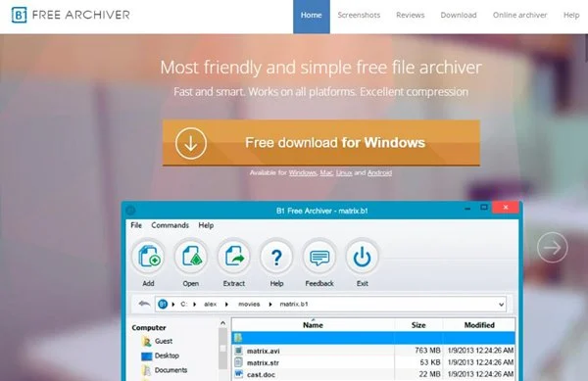Image resolution: width=588 pixels, height=381 pixels.
Task: Select Guest in the Computer tree
Action: point(164,341)
